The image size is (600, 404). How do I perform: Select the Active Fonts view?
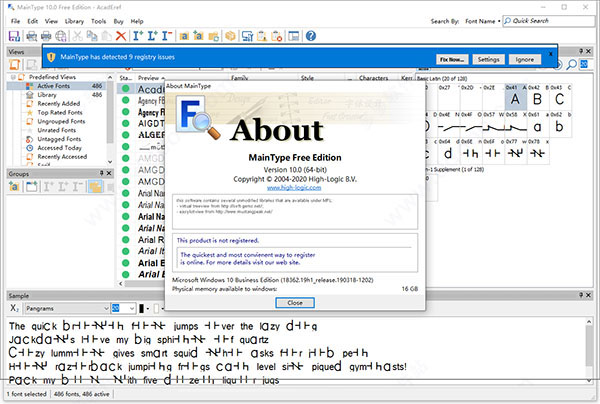(54, 86)
